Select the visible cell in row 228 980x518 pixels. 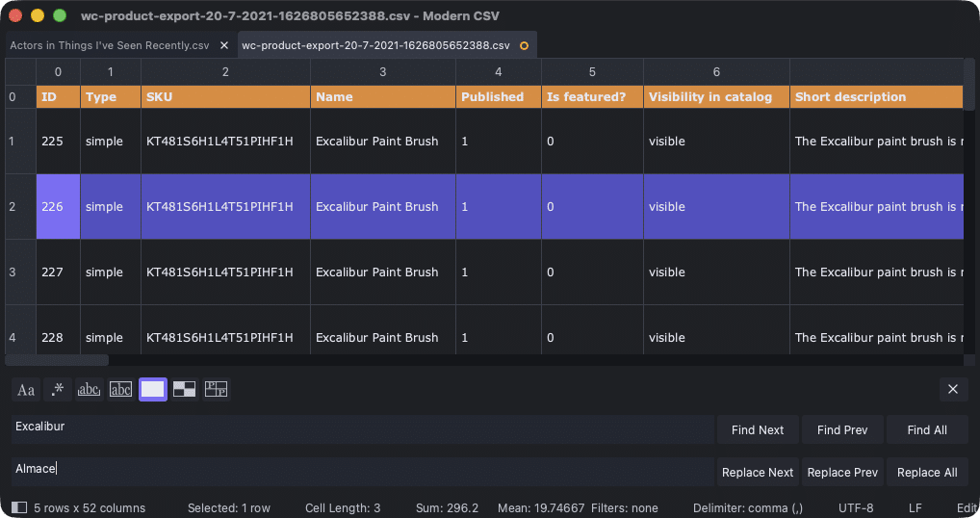point(717,330)
